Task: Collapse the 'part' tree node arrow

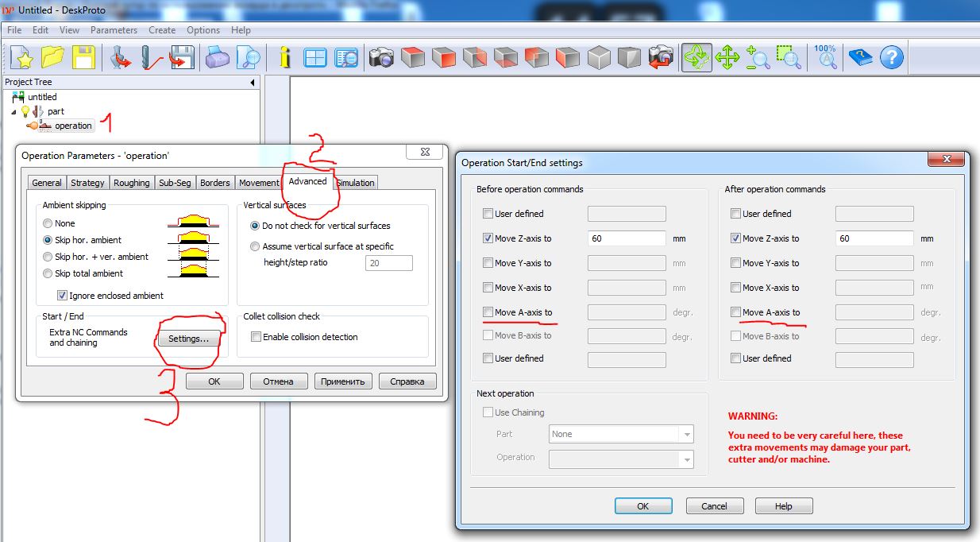Action: 13,112
